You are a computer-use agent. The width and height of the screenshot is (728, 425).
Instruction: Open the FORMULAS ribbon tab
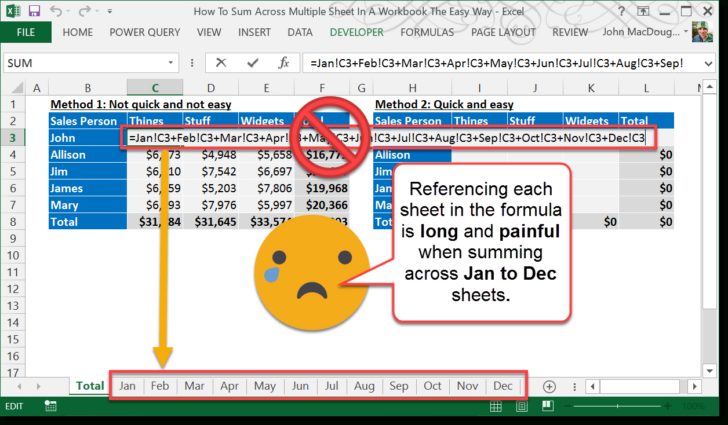click(x=427, y=32)
